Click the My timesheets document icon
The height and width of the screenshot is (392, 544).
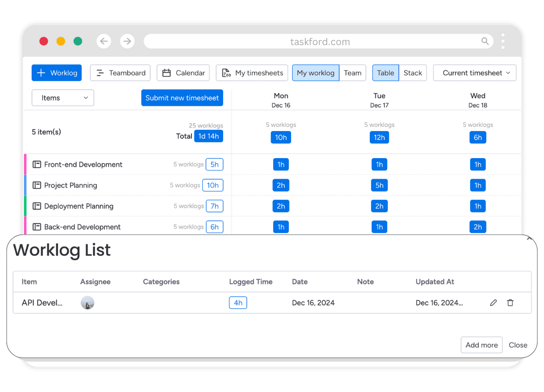[x=225, y=72]
